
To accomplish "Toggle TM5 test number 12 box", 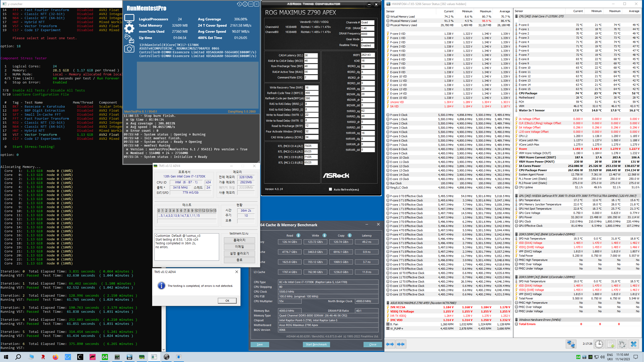I will 204,210.
